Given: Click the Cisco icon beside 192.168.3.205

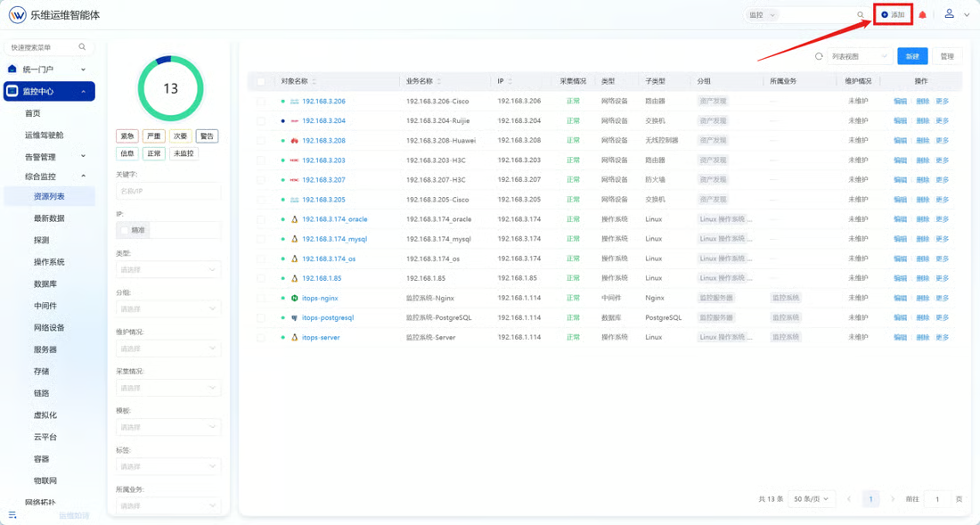Looking at the screenshot, I should [294, 200].
